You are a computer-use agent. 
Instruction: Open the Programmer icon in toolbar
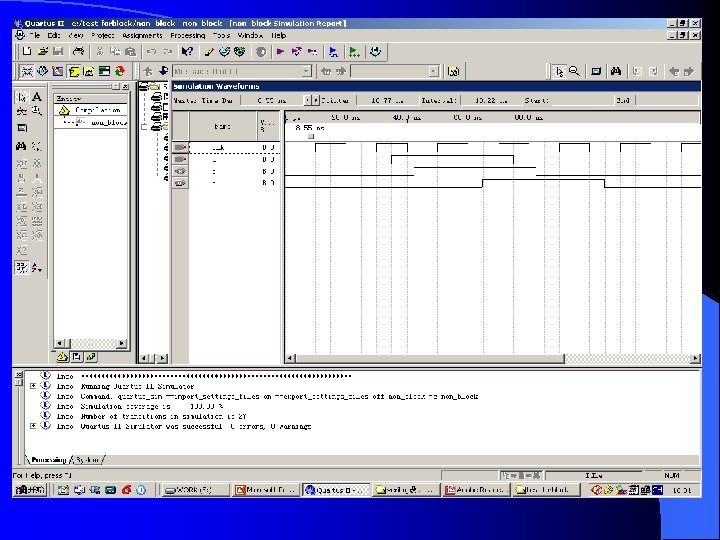pos(375,51)
